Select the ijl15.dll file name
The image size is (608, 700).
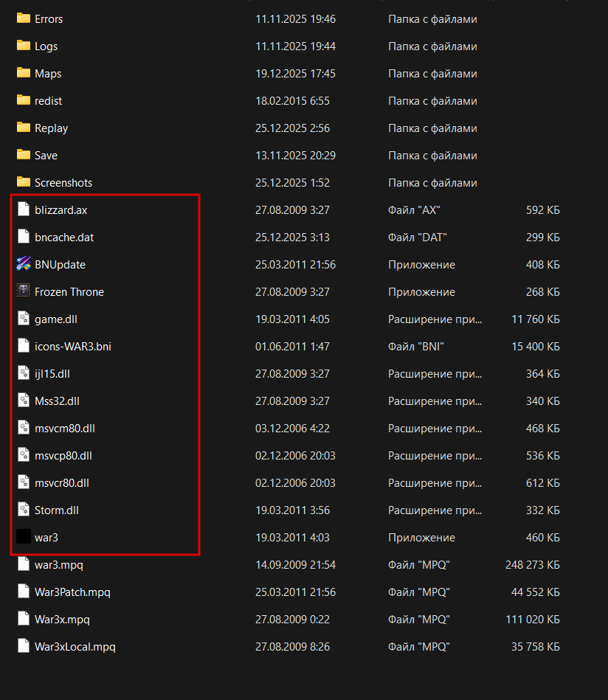coord(52,374)
